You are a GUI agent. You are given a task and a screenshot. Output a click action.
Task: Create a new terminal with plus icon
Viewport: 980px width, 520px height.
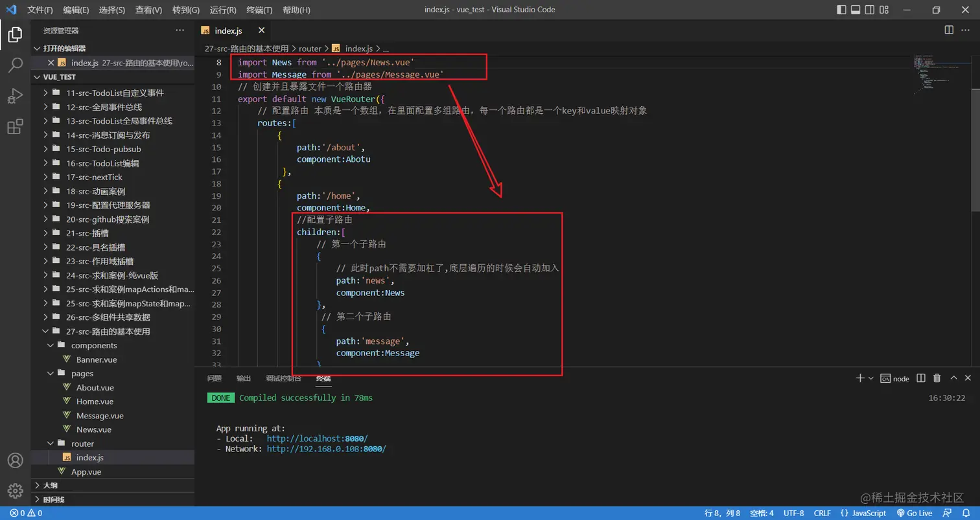coord(859,378)
